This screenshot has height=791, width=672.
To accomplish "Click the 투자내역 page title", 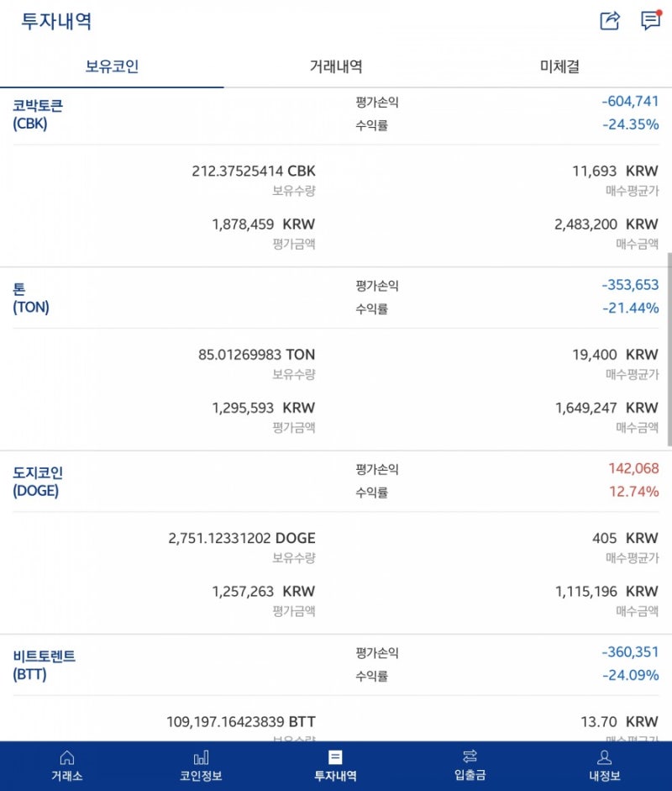I will point(56,21).
